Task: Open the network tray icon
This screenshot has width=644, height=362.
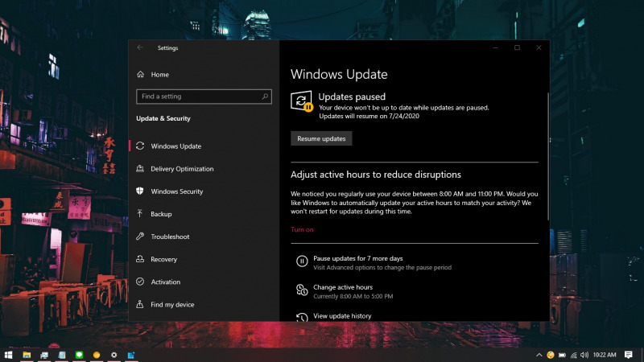Action: pyautogui.click(x=573, y=355)
